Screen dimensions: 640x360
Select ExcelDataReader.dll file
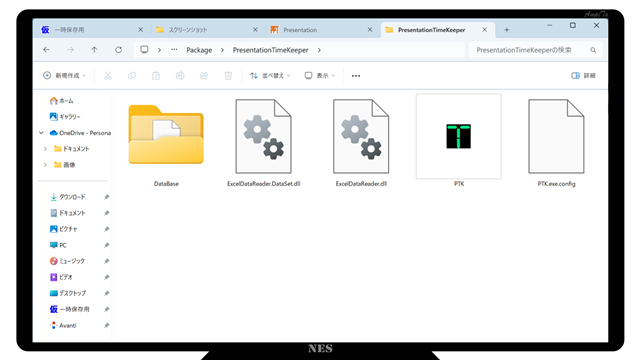[361, 143]
